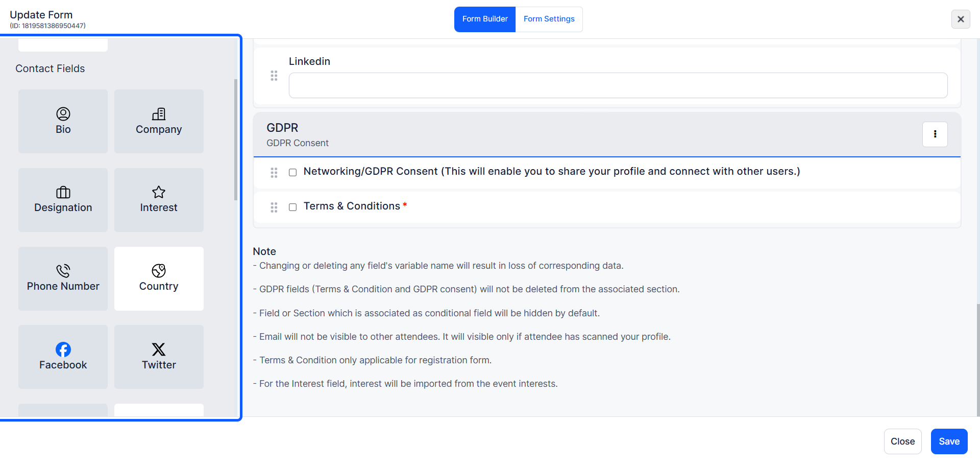Click inside the Linkedin input field
The width and height of the screenshot is (980, 466).
click(618, 85)
